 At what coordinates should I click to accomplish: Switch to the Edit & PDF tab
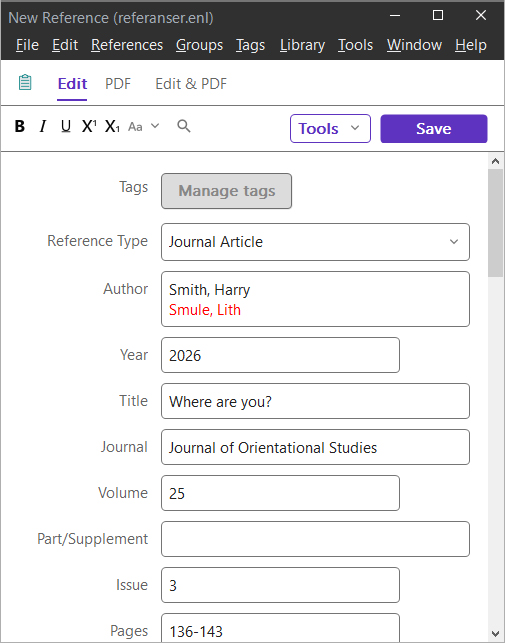coord(191,84)
